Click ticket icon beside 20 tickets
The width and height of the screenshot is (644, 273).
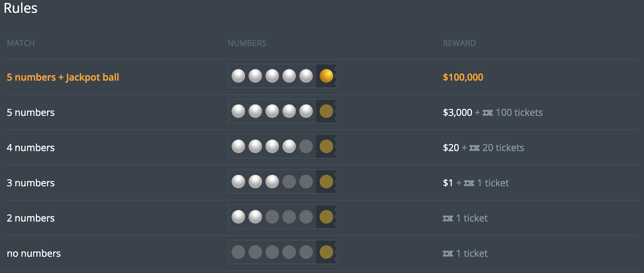[x=474, y=148]
